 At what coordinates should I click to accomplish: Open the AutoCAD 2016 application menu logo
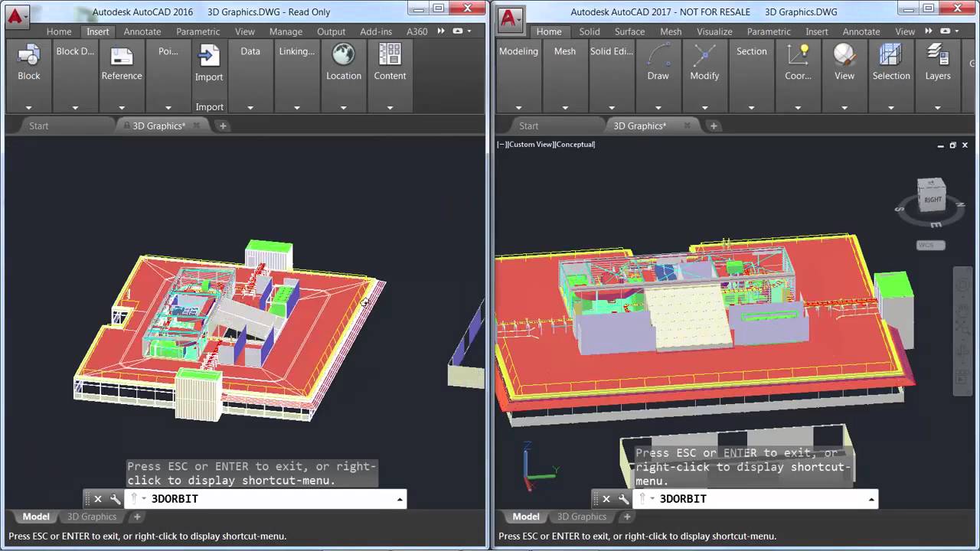(x=17, y=16)
